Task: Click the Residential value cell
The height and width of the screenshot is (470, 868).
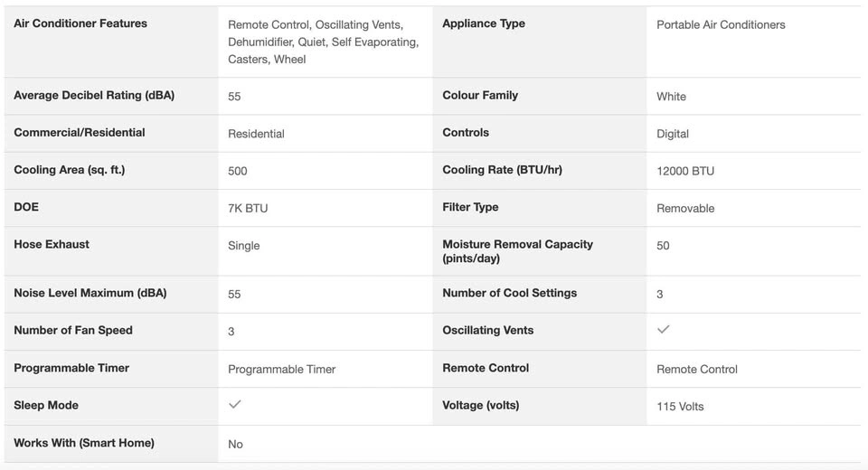Action: point(256,133)
